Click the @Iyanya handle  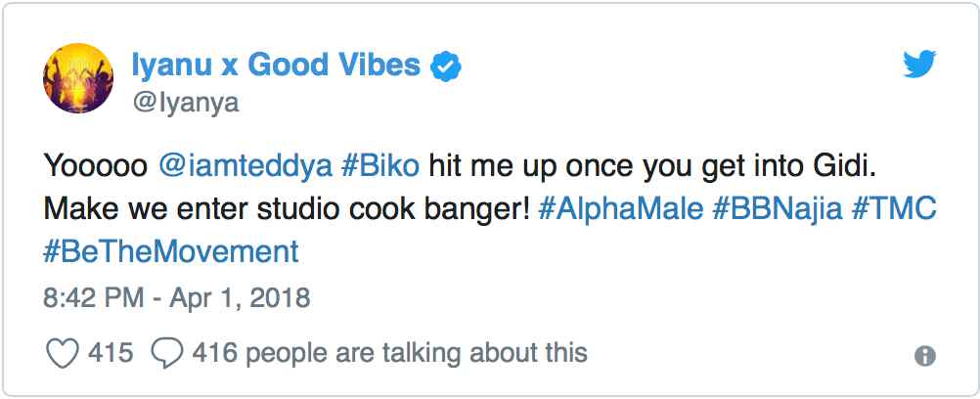(x=184, y=103)
